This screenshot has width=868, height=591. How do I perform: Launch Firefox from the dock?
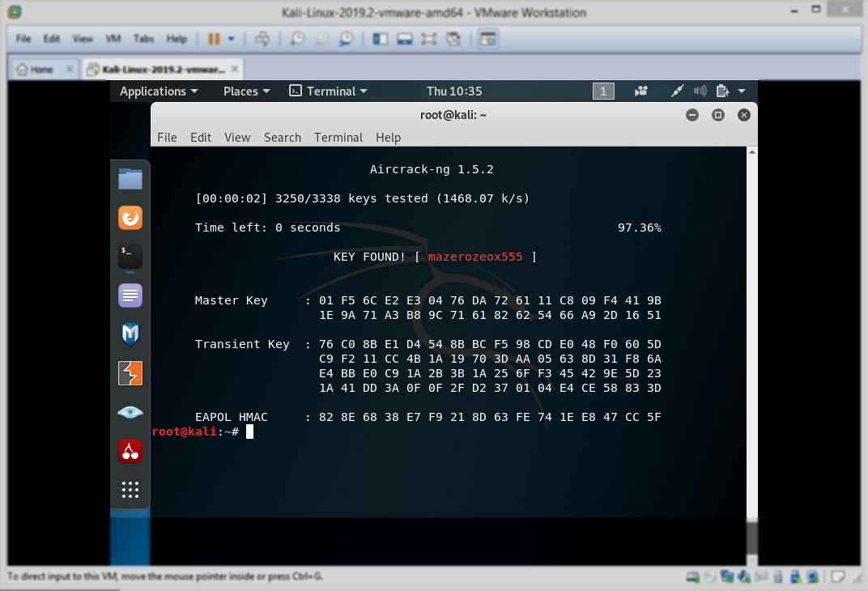click(x=130, y=218)
